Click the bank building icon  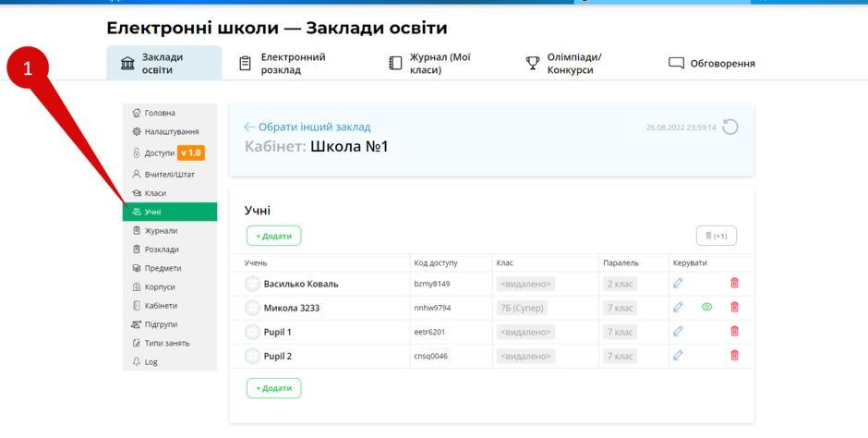[127, 63]
